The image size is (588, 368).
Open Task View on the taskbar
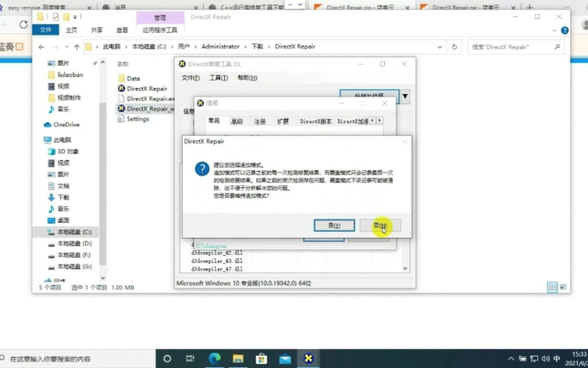click(x=190, y=359)
